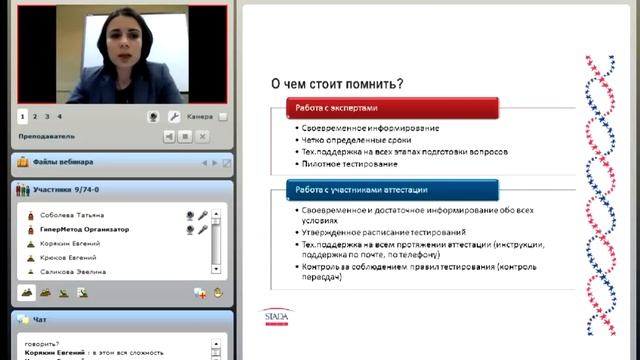Click the Файлы вебинара briefcase icon
The image size is (640, 360).
(22, 162)
